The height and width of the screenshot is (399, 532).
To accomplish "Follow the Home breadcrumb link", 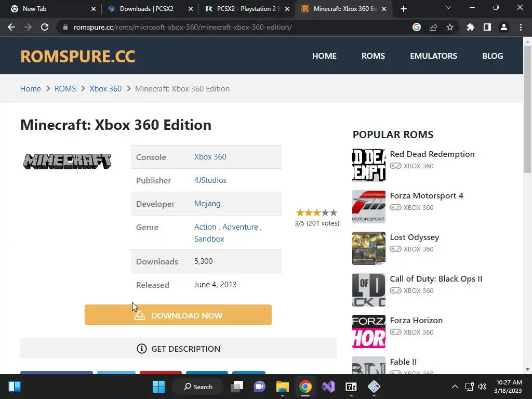I will click(31, 88).
